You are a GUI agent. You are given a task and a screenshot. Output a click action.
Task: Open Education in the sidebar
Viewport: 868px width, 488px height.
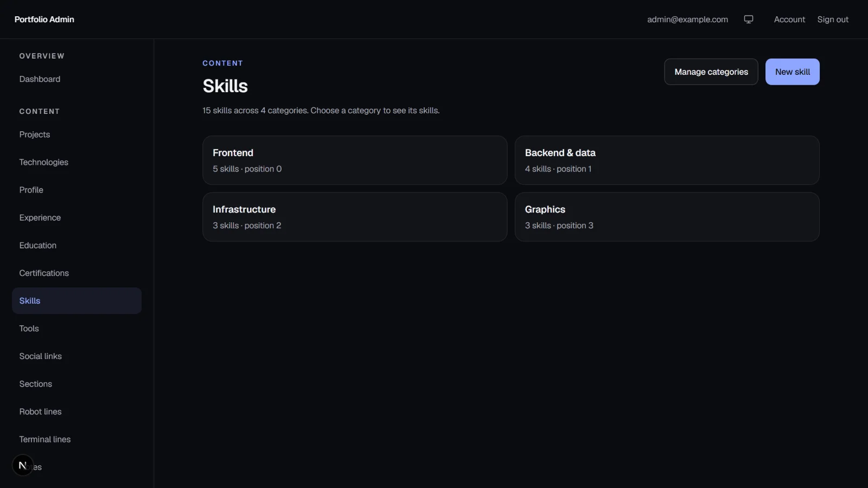point(76,245)
